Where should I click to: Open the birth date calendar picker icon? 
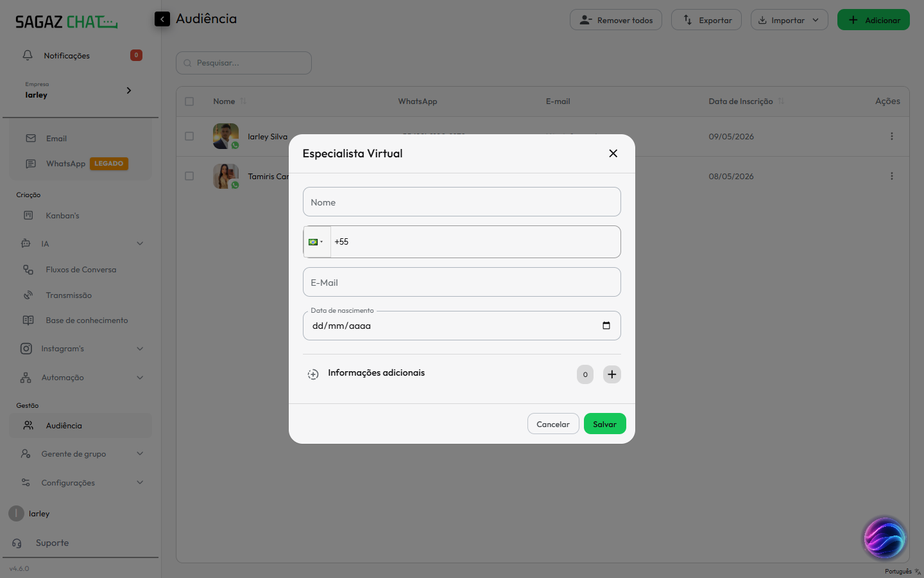tap(606, 326)
